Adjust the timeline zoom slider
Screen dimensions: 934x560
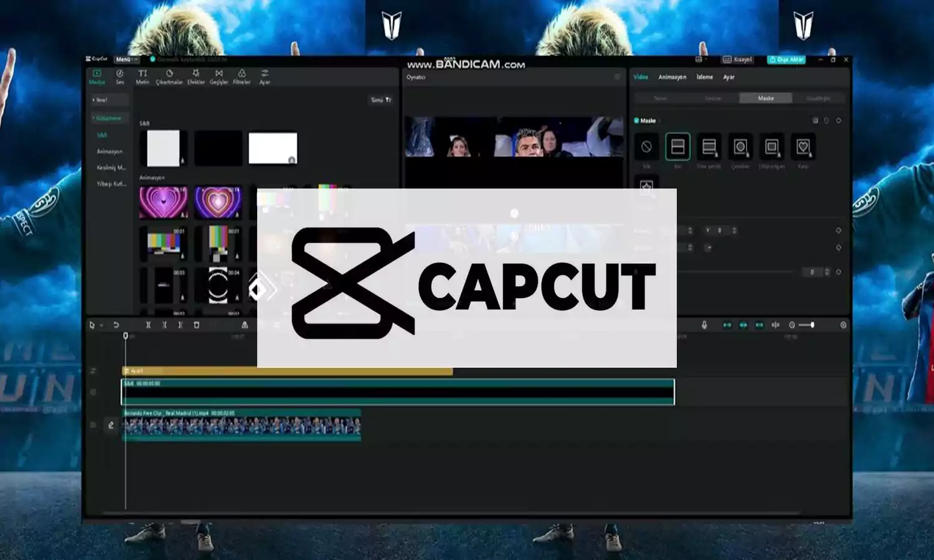pyautogui.click(x=812, y=325)
